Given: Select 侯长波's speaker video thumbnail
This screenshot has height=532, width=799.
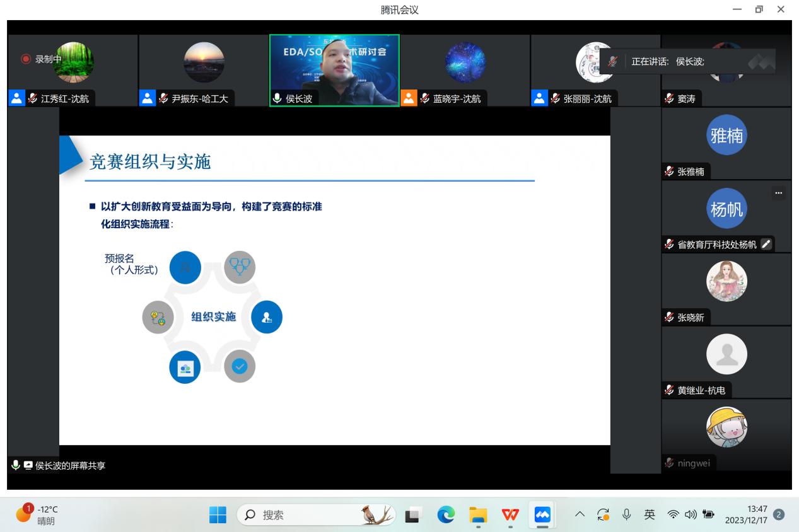Looking at the screenshot, I should pyautogui.click(x=334, y=69).
